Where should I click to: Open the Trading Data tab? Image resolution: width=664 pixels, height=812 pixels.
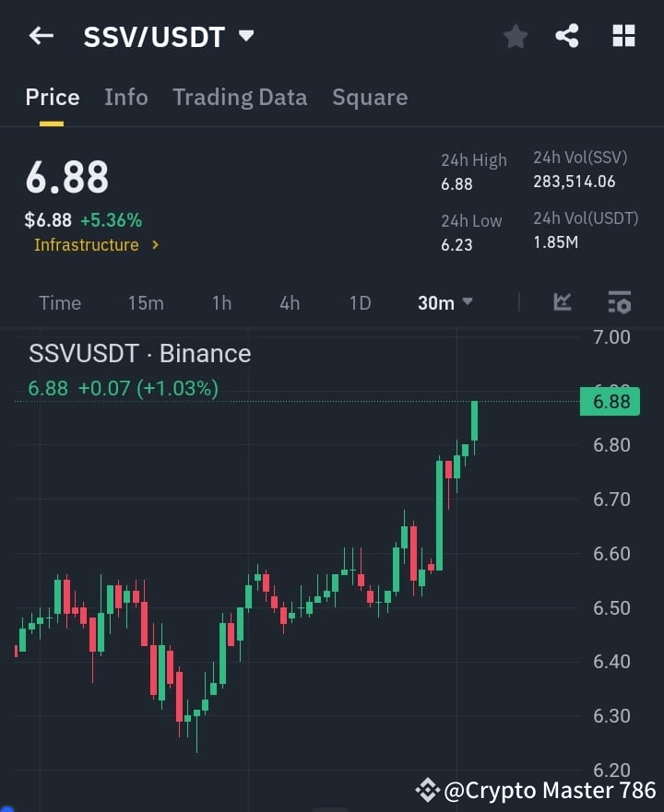pos(240,97)
